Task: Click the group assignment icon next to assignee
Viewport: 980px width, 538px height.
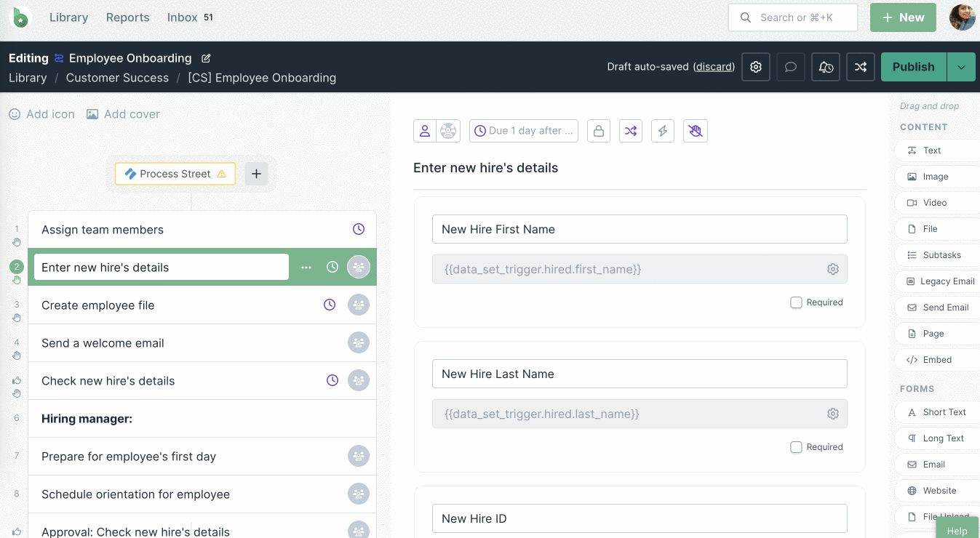Action: (447, 131)
